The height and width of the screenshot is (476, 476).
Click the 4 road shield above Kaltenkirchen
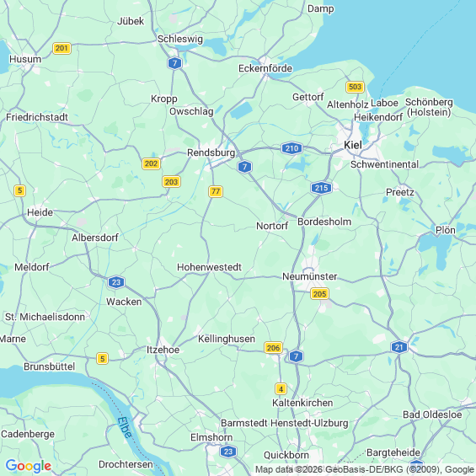[281, 389]
